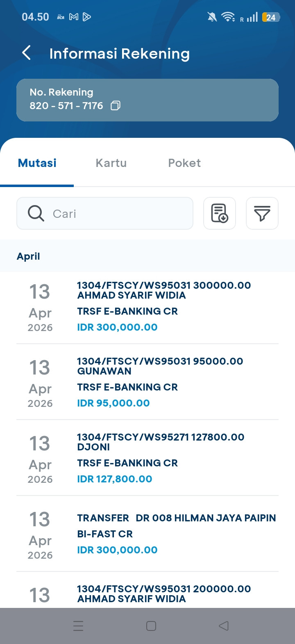Switch to the Mutasi tab

[37, 163]
